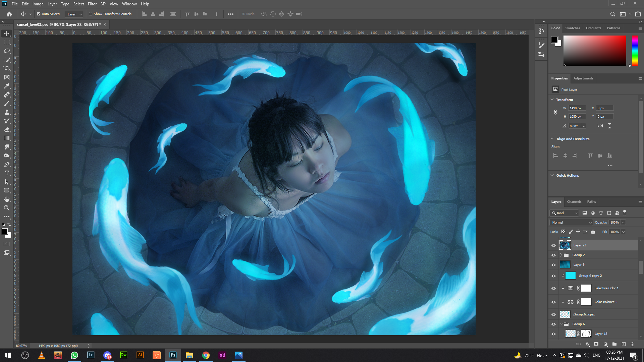Screen dimensions: 644x362
Task: Select the Eyedropper tool
Action: (7, 86)
